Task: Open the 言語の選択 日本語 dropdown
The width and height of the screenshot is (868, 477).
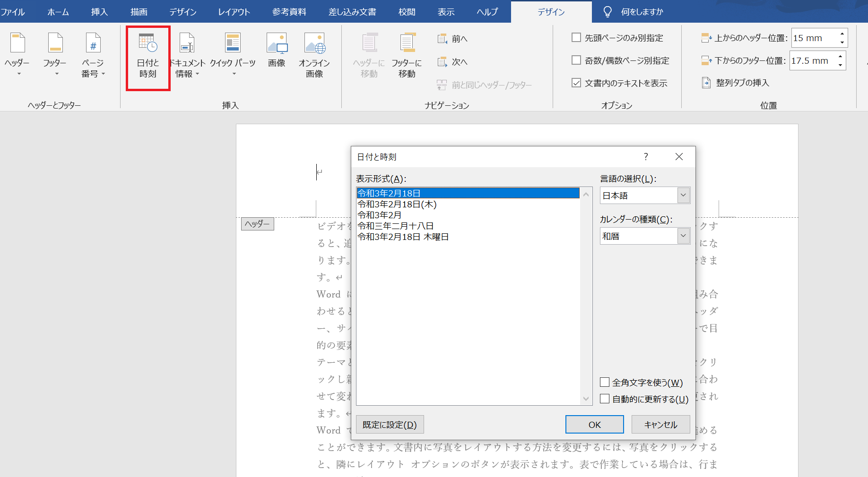Action: coord(684,196)
